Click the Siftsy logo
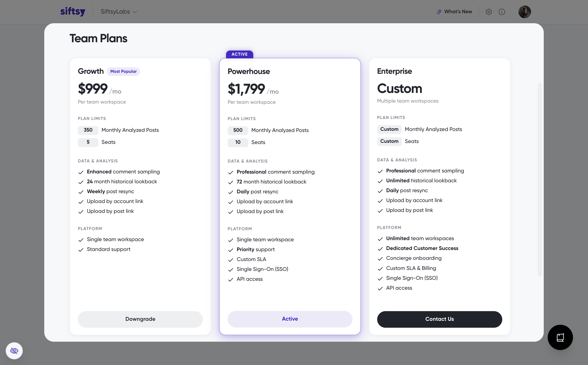588x365 pixels. [x=73, y=11]
